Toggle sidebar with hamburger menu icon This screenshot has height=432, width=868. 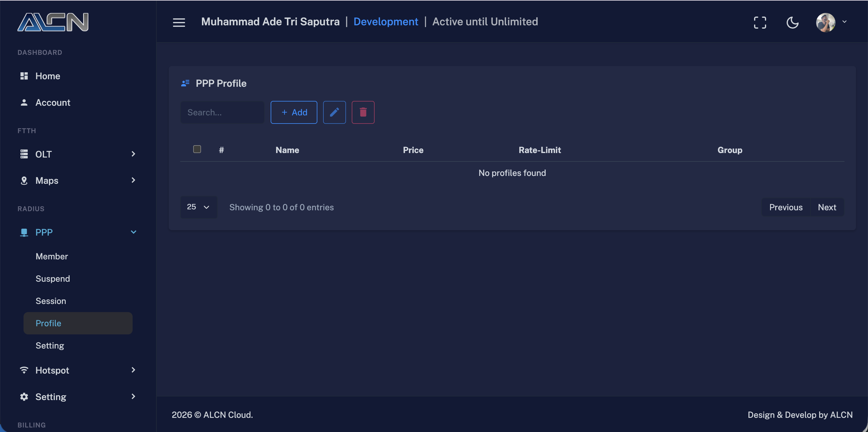179,23
